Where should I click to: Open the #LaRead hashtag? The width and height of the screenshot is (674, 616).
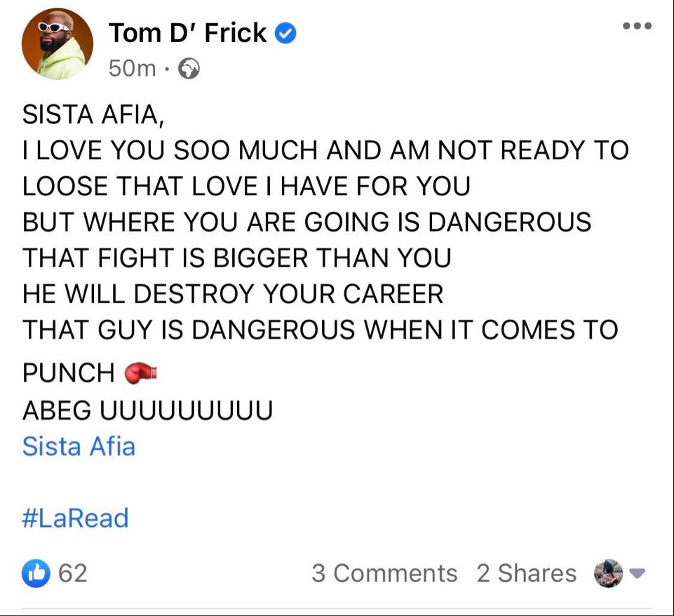coord(76,518)
